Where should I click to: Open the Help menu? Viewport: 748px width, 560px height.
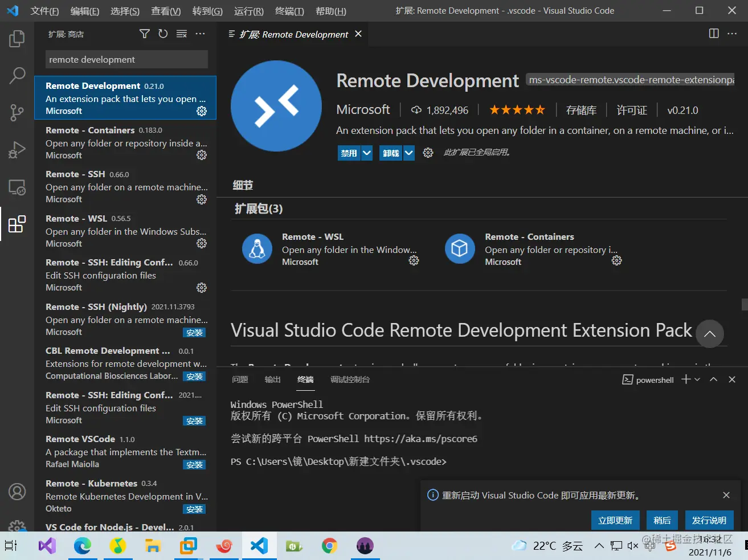coord(330,11)
